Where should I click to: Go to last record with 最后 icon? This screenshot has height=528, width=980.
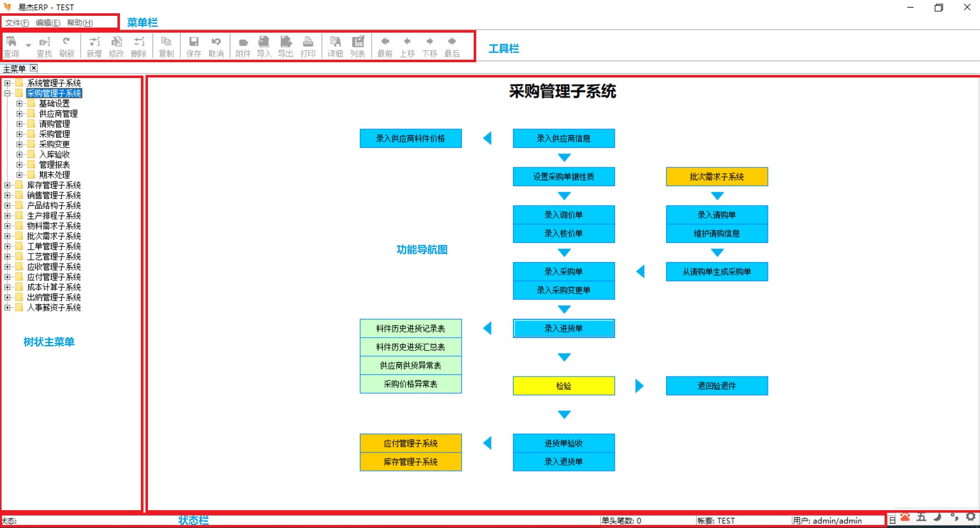click(x=452, y=46)
